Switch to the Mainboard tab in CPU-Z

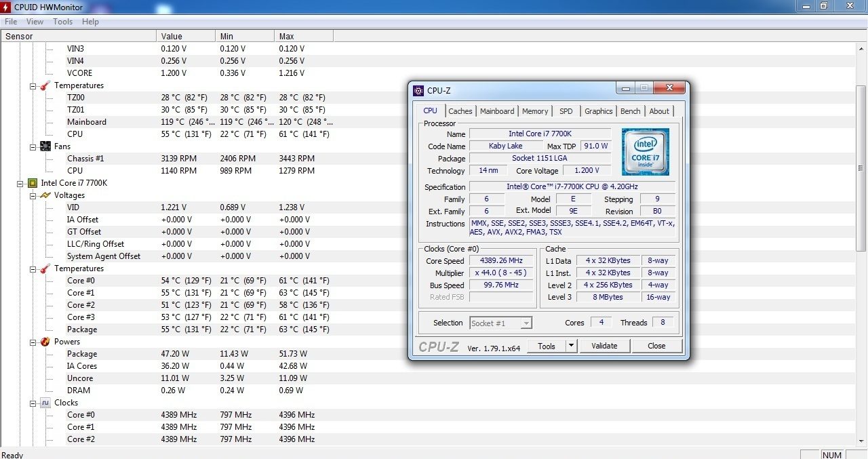497,111
